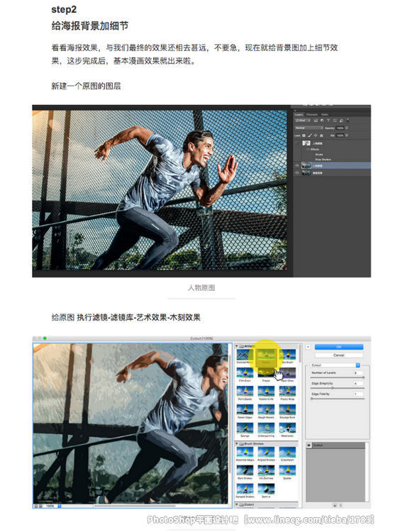Select the Smudge Stick filter thumbnail
Image resolution: width=410 pixels, height=532 pixels.
coord(287,409)
